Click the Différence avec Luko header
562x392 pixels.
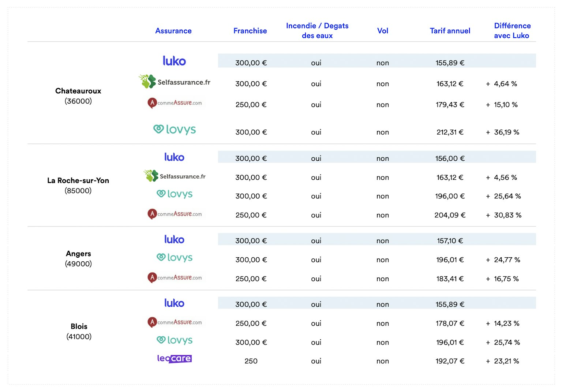click(x=512, y=31)
